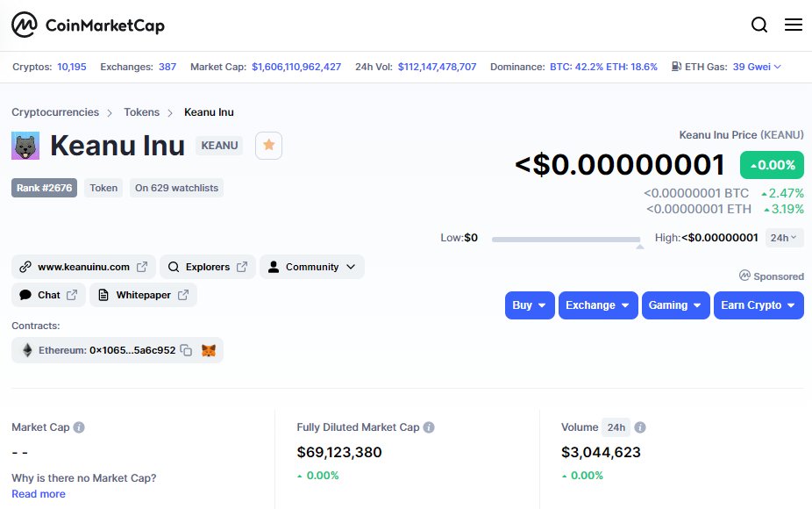The width and height of the screenshot is (812, 509).
Task: Click Fully Diluted Market Cap info icon
Action: click(429, 427)
